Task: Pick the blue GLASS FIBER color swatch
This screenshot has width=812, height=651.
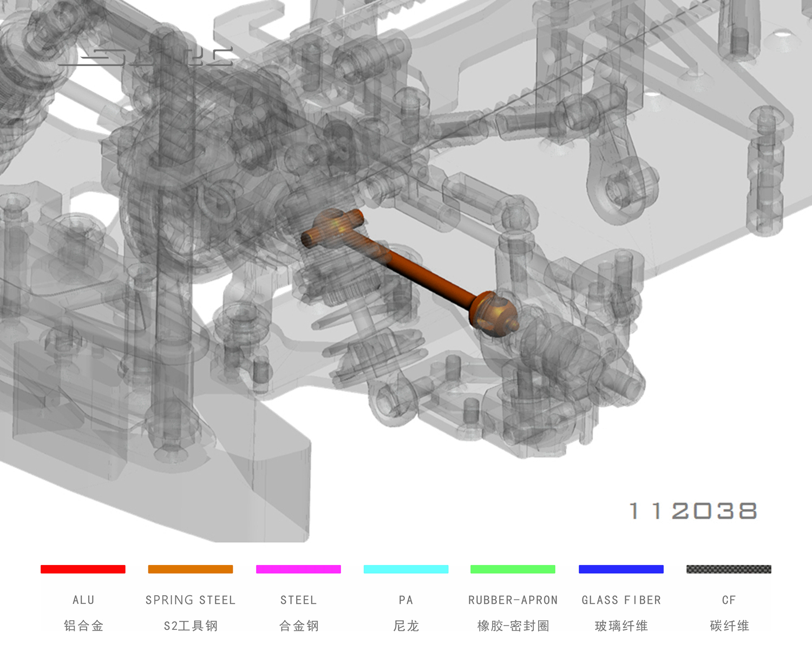Action: (621, 569)
